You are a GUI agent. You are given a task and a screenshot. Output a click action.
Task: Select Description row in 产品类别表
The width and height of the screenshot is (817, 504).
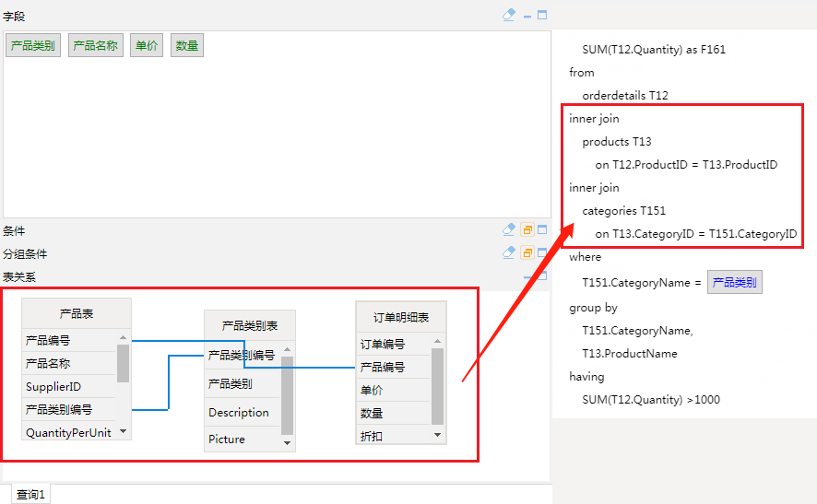tap(243, 413)
